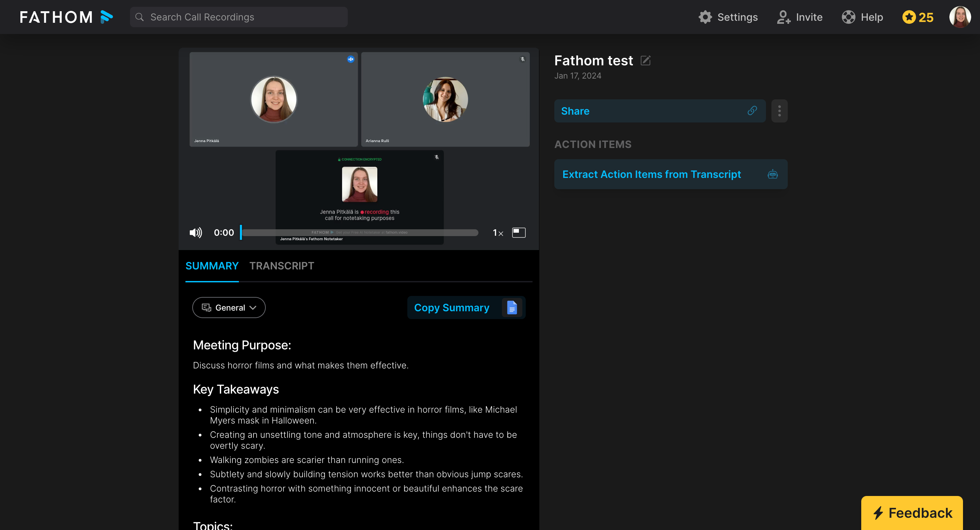Screen dimensions: 980x530
Task: Click the Jan 17, 2024 date
Action: point(577,76)
